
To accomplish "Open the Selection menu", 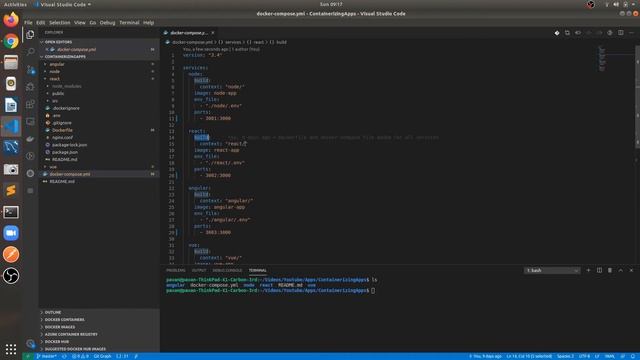I will [x=60, y=23].
